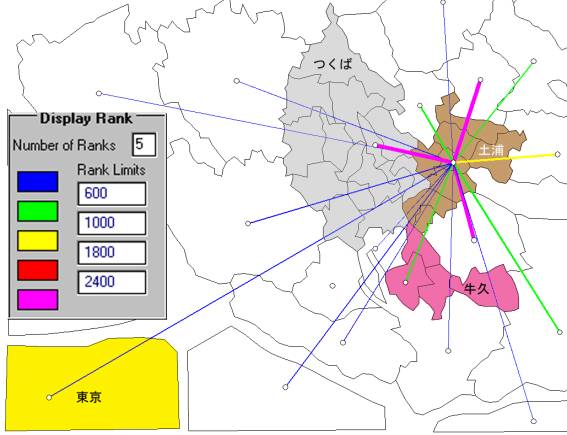
Task: Click the green rank color swatch
Action: 38,211
